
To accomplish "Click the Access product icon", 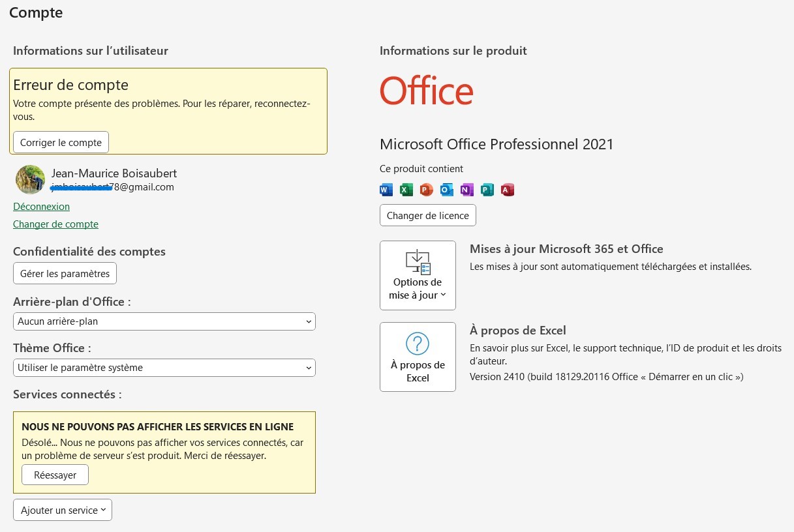I will pos(508,190).
